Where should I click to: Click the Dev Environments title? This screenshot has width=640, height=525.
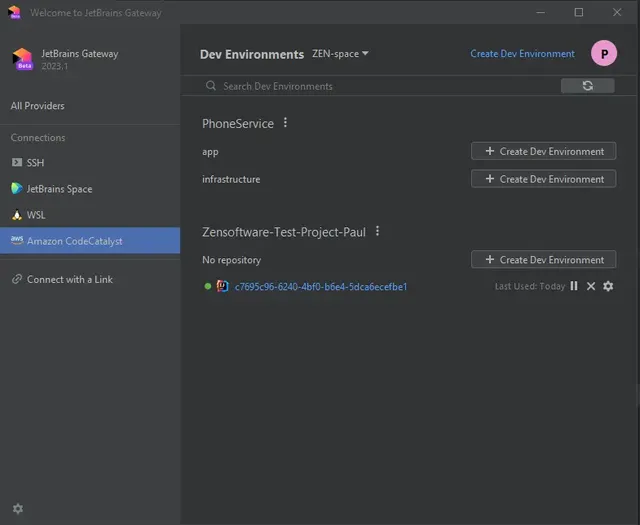click(x=252, y=54)
